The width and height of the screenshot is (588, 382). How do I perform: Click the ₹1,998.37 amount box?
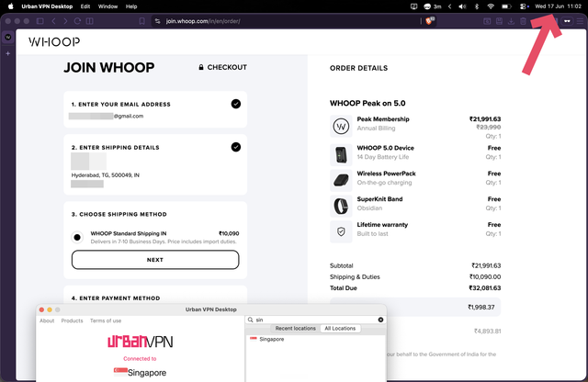[x=415, y=307]
